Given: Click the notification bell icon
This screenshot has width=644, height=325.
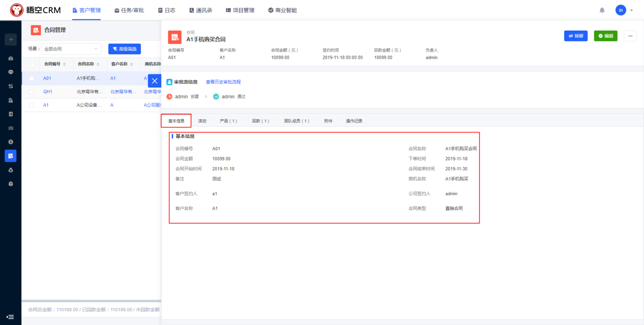Looking at the screenshot, I should point(602,10).
